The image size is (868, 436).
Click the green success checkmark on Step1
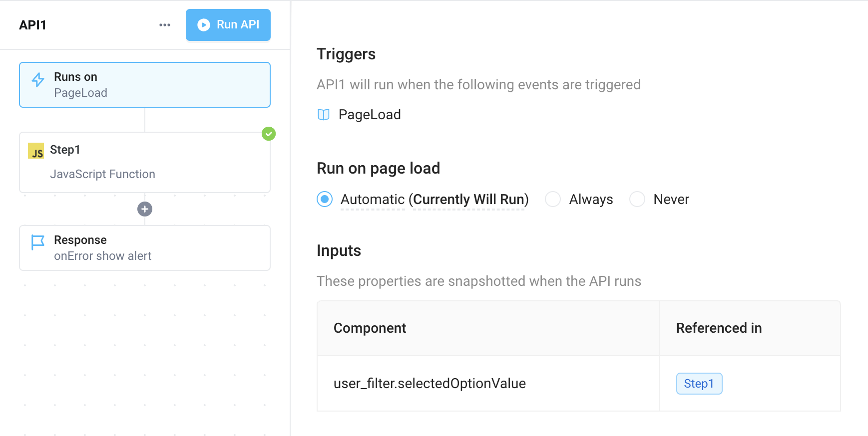coord(269,134)
